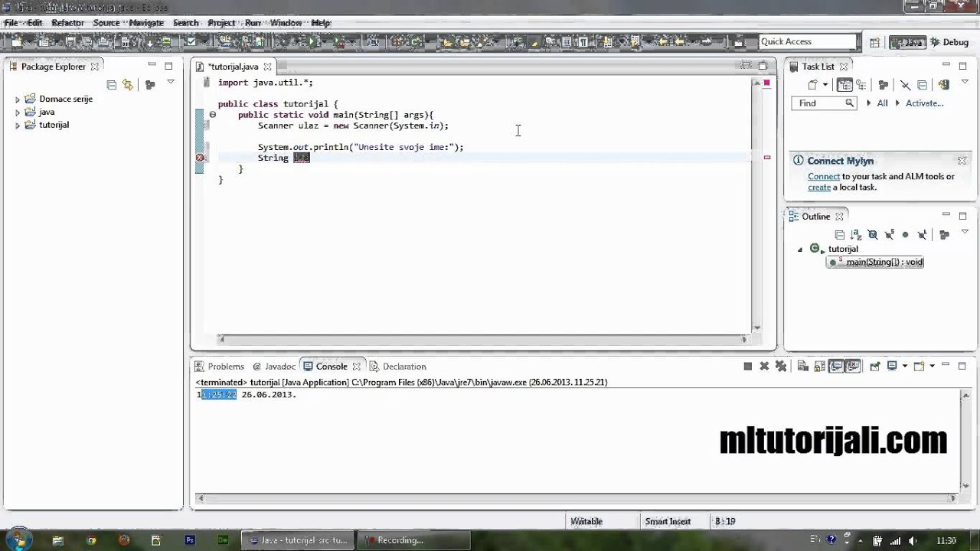Collapse main method fold marker in editor
980x551 pixels.
pos(213,115)
